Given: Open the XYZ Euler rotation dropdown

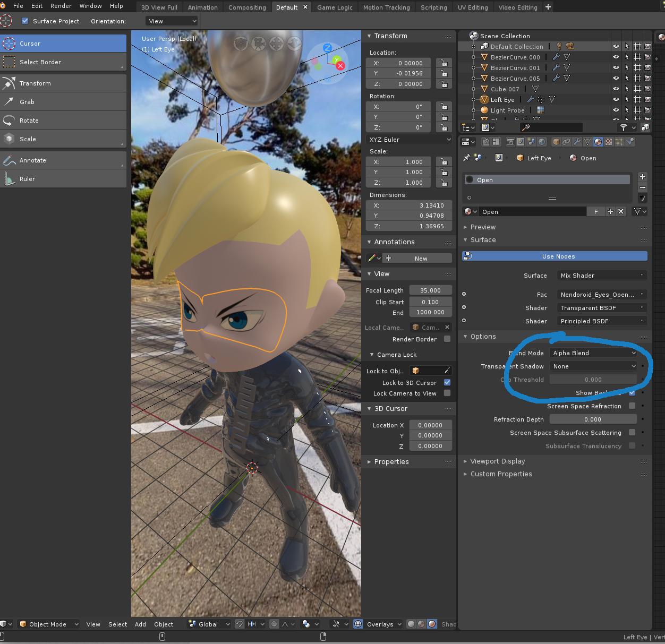Looking at the screenshot, I should (x=410, y=140).
